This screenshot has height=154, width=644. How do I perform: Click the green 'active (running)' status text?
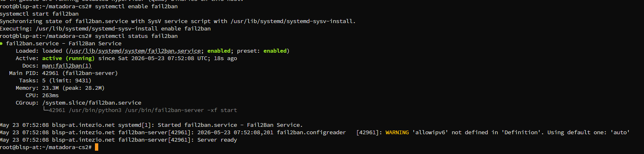coord(69,58)
